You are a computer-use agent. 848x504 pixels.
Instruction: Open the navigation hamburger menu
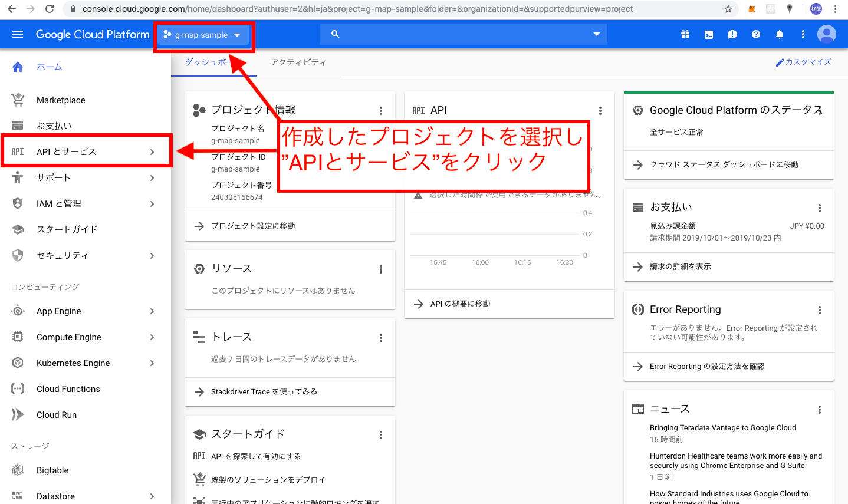17,34
